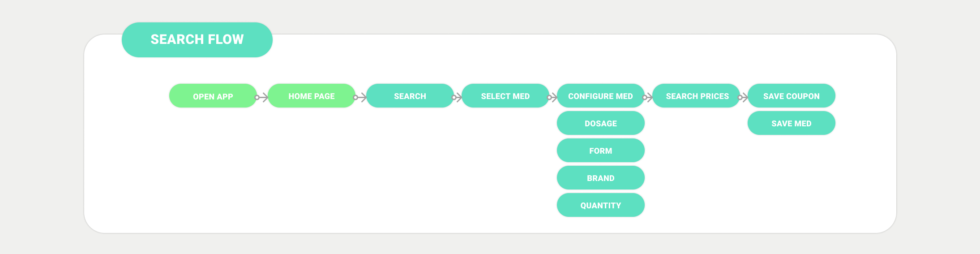The image size is (980, 254).
Task: Select the SAVE MED node
Action: [792, 123]
